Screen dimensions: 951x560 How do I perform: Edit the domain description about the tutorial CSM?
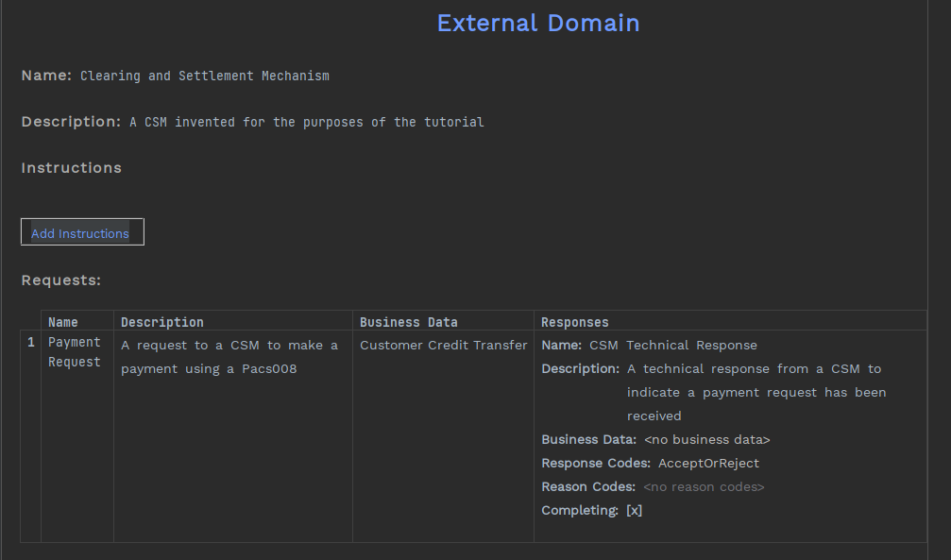[x=306, y=122]
